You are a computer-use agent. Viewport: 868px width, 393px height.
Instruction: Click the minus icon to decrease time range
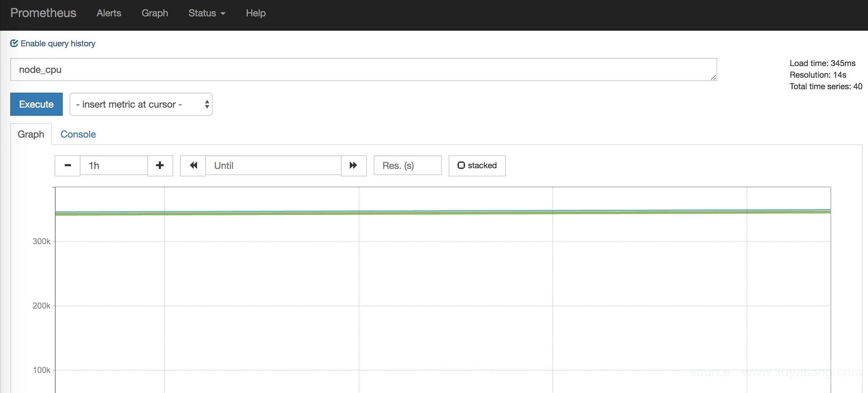[67, 166]
